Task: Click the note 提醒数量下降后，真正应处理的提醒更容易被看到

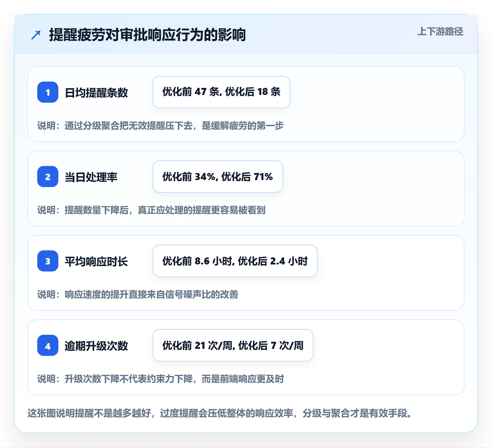Action: click(165, 210)
